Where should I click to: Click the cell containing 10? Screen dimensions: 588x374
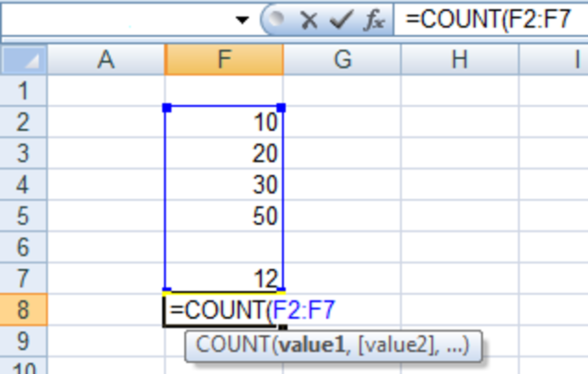point(224,122)
